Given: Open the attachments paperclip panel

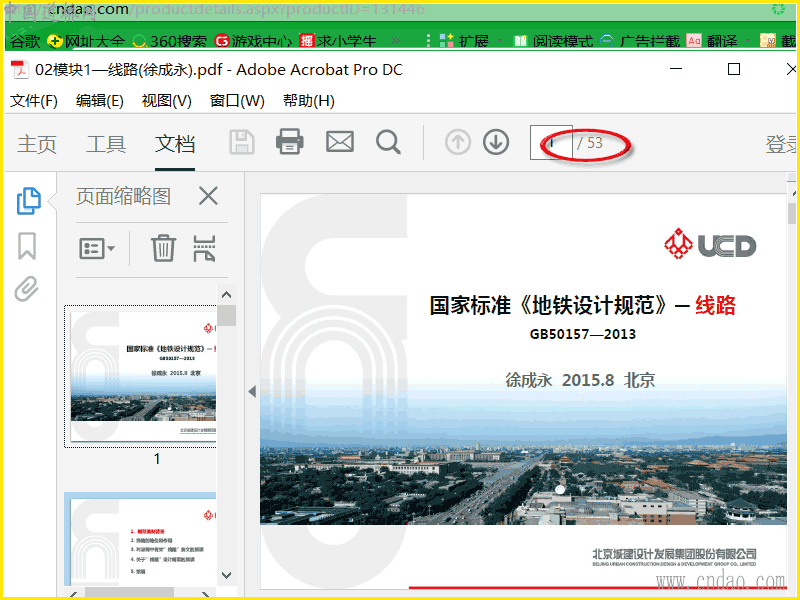Looking at the screenshot, I should click(27, 289).
